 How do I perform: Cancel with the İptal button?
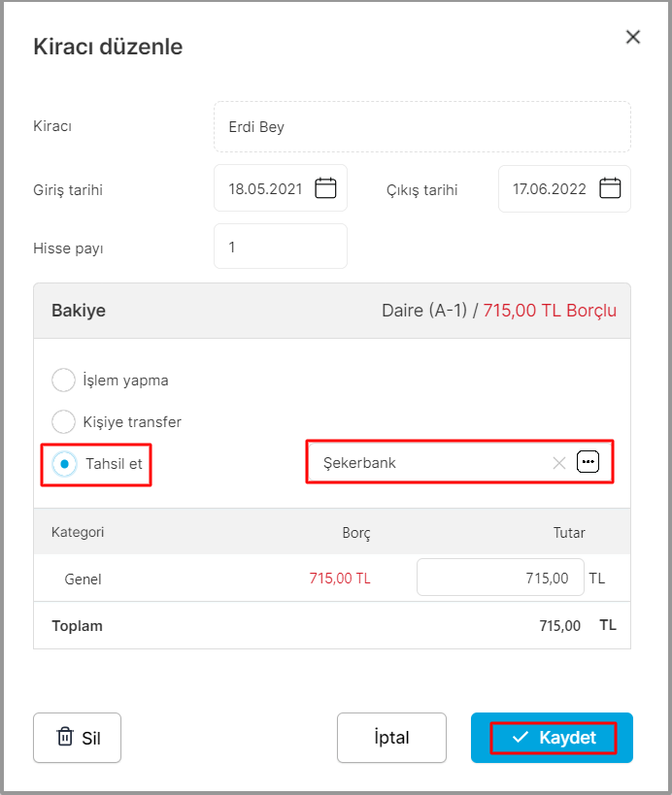tap(391, 737)
